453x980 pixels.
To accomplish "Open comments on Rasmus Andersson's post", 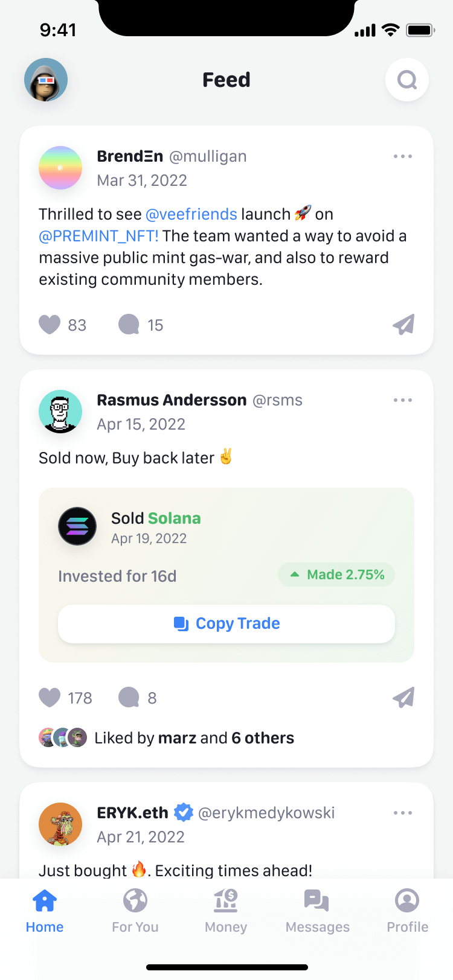I will click(129, 698).
